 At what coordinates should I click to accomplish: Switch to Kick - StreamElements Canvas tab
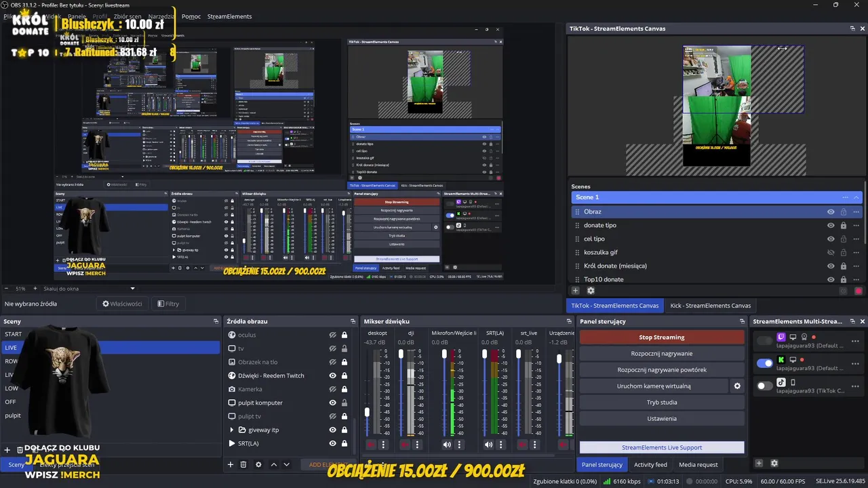(x=711, y=306)
